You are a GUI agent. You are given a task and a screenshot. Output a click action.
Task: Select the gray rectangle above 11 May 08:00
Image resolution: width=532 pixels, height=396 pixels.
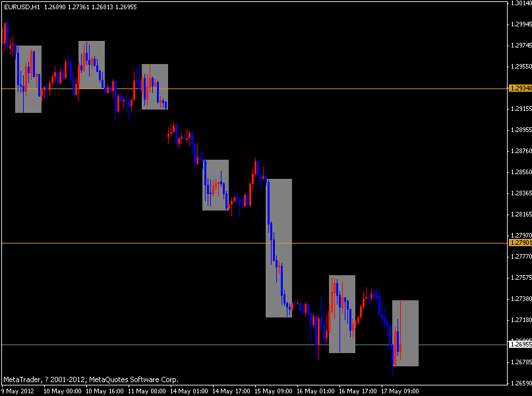coord(155,86)
